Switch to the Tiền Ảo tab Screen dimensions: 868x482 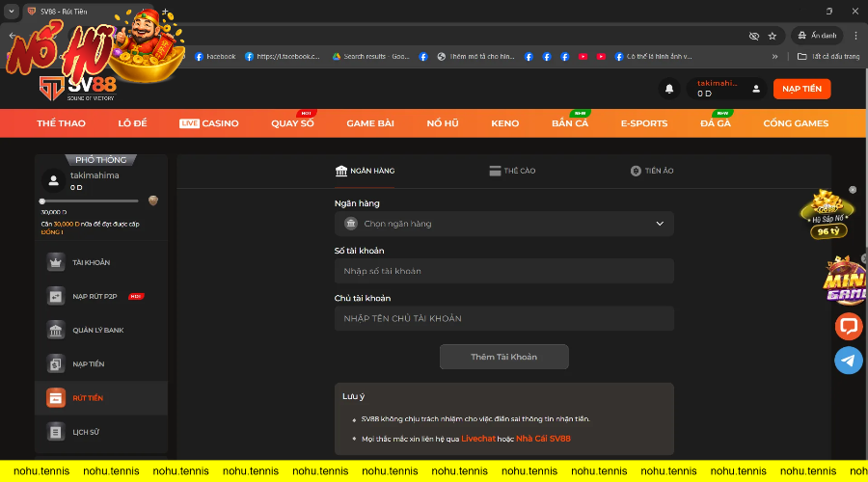(x=652, y=171)
